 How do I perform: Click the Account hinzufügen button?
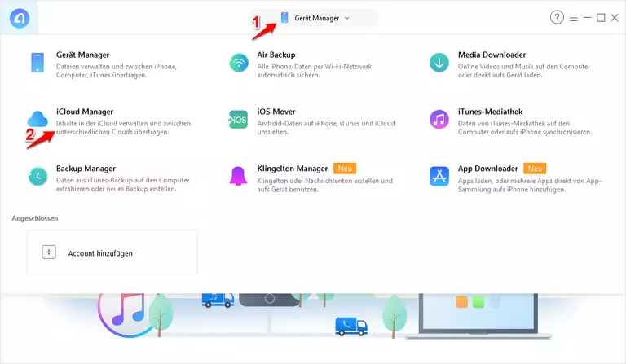[112, 252]
